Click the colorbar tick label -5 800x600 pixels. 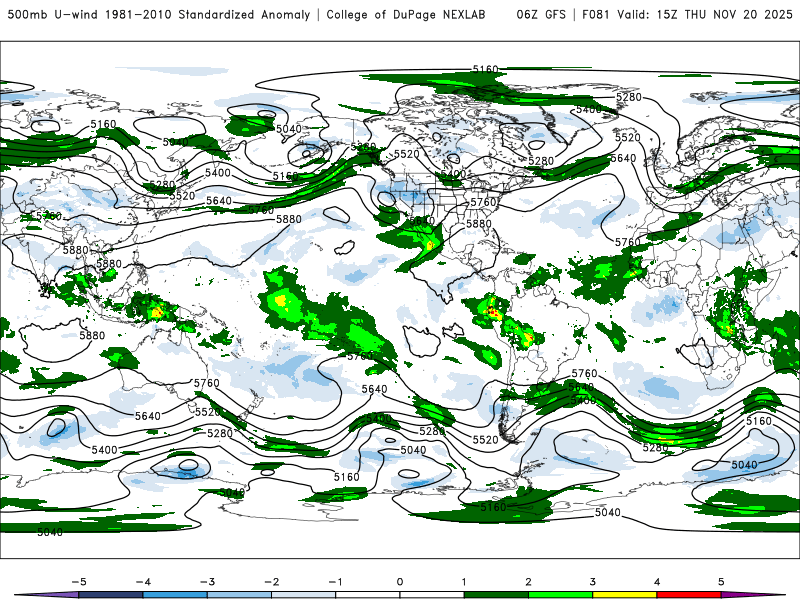click(x=79, y=582)
